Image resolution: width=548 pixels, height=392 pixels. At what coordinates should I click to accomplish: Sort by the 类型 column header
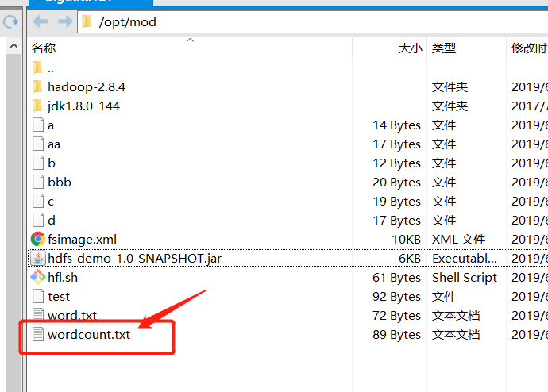444,48
